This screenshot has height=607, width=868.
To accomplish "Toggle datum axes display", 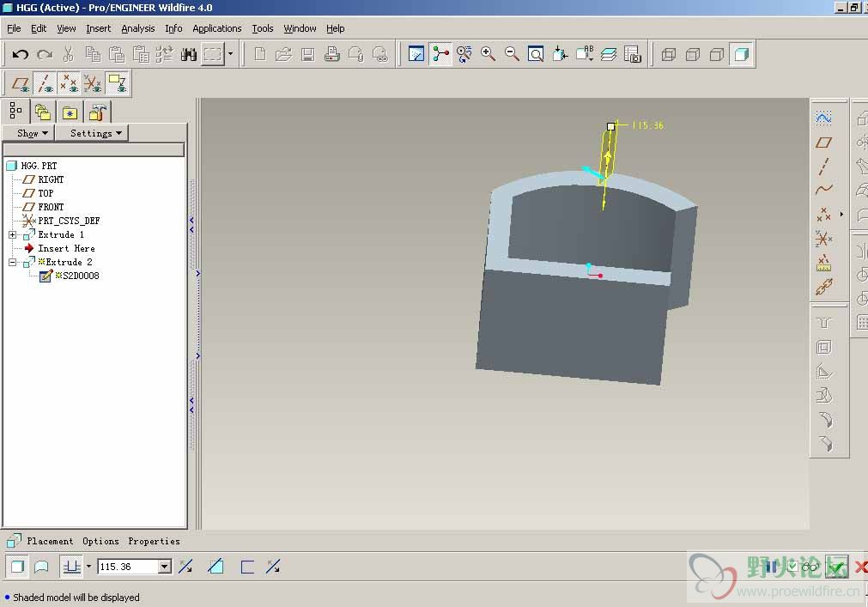I will (x=45, y=83).
